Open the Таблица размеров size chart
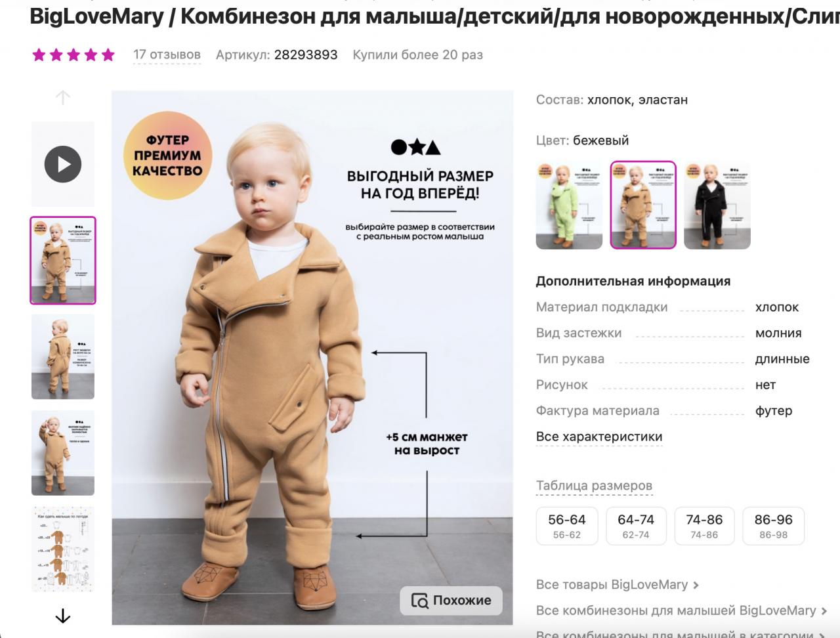The height and width of the screenshot is (638, 840). tap(594, 486)
